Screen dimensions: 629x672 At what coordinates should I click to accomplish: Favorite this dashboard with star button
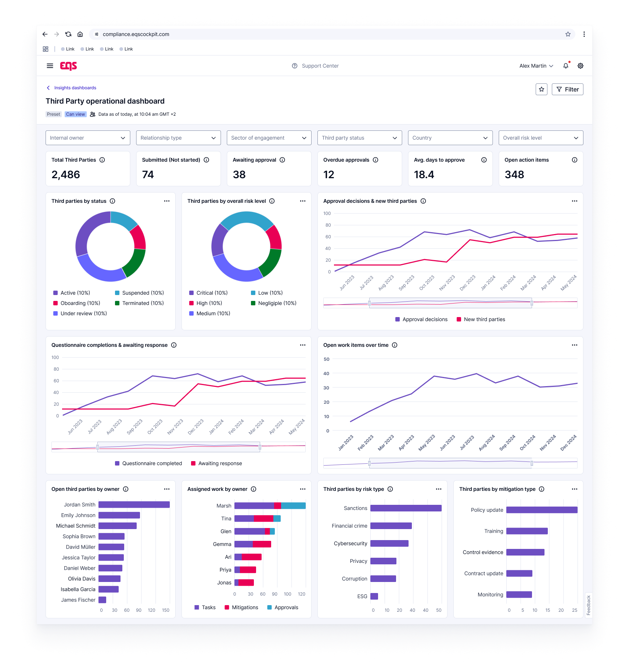tap(542, 89)
